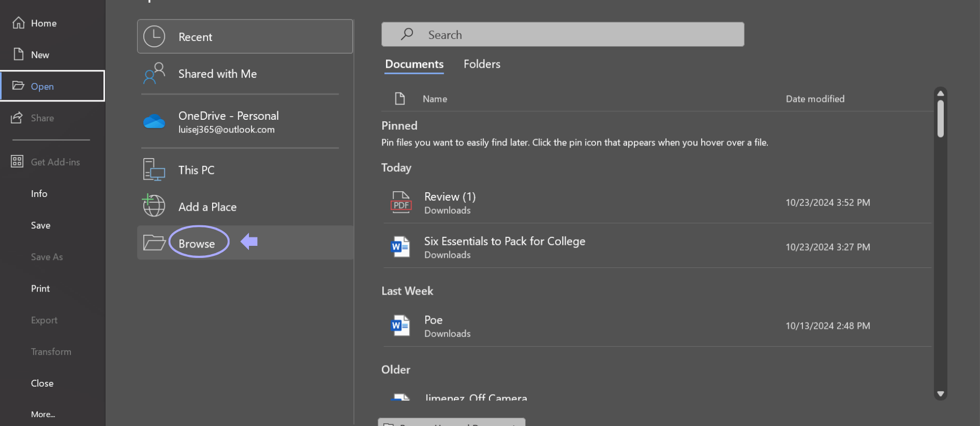
Task: Sort file list by Date modified
Action: (815, 99)
